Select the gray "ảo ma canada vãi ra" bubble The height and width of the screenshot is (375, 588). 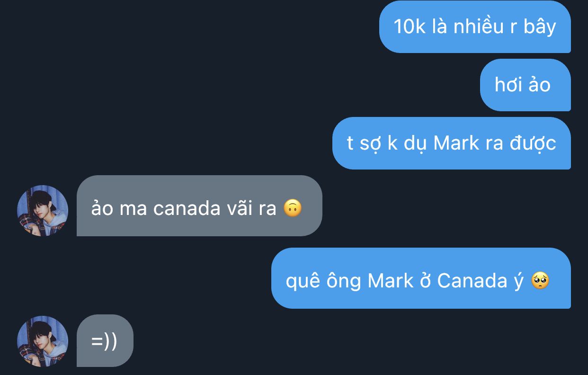[x=199, y=206]
